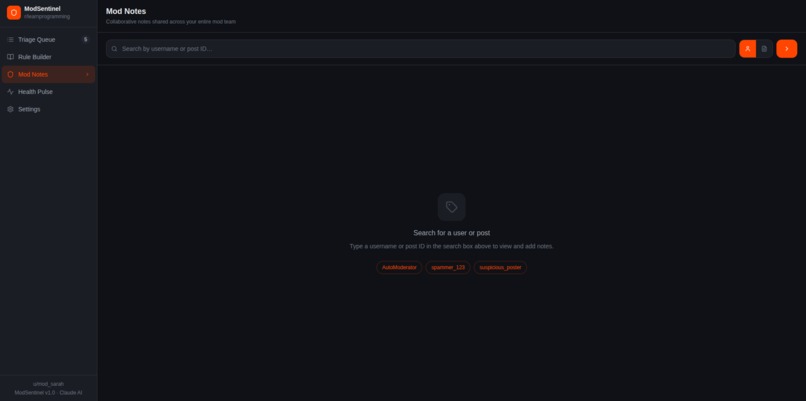Open Rule Builder page
The height and width of the screenshot is (401, 806).
(x=48, y=57)
